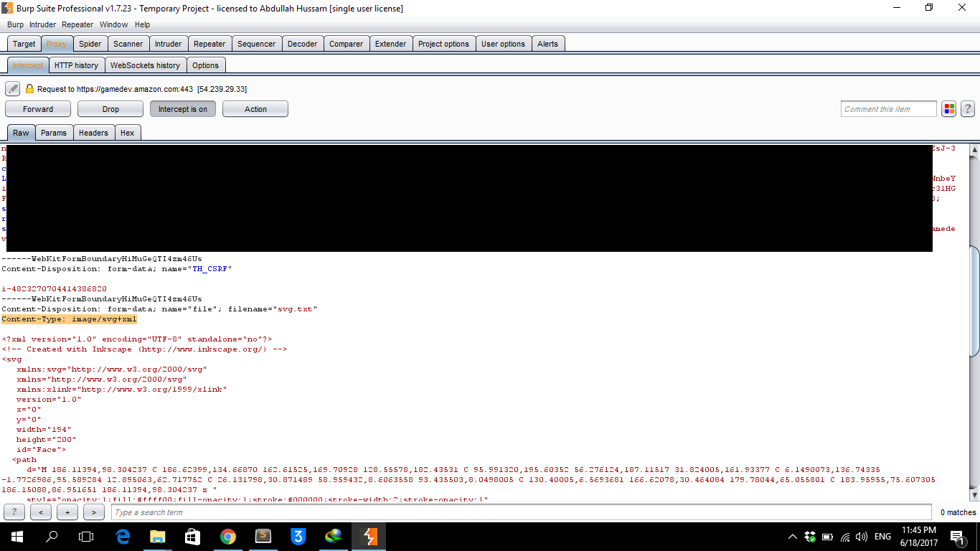
Task: Go to previous search match
Action: tap(41, 512)
